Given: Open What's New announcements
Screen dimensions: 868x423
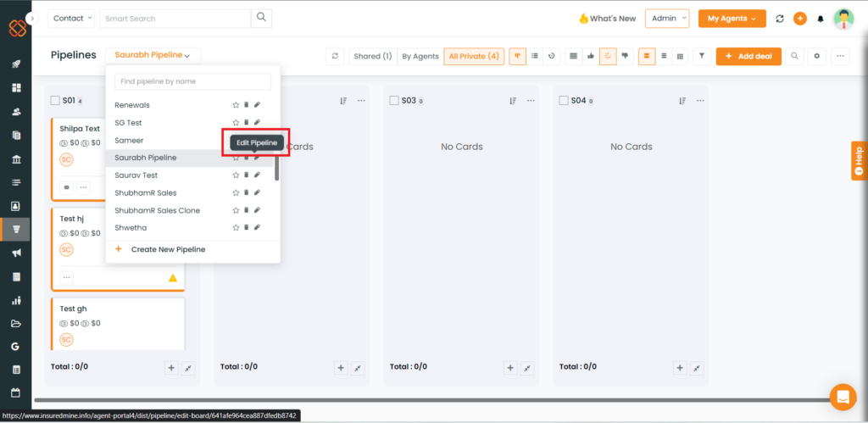Looking at the screenshot, I should (x=607, y=19).
